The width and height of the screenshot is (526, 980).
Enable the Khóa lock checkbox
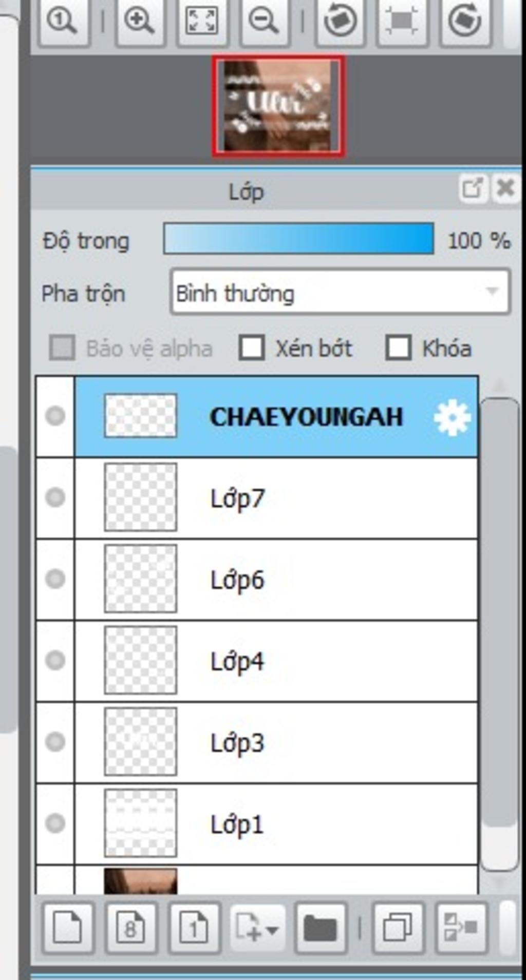pyautogui.click(x=399, y=348)
